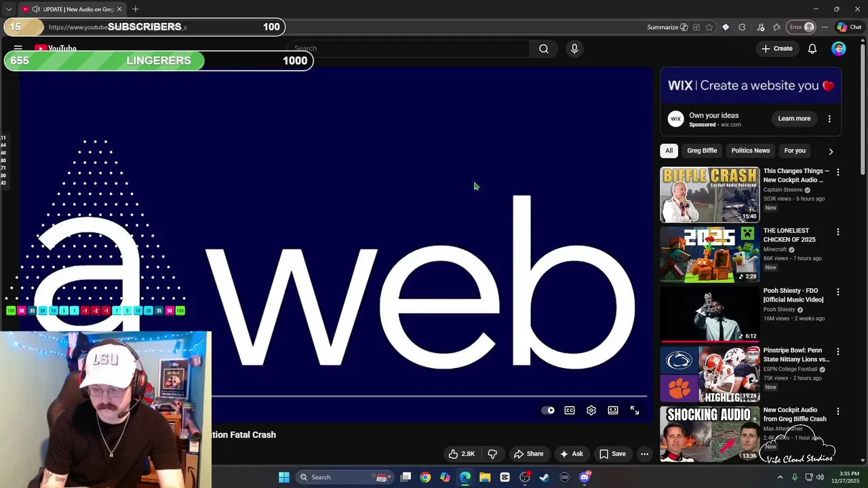Open the Edge extensions puzzle icon

coord(742,27)
